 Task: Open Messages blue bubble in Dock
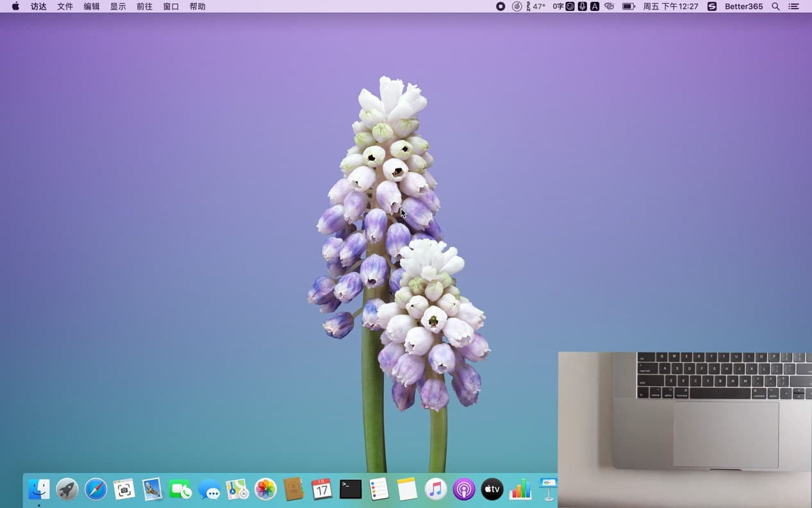tap(209, 489)
